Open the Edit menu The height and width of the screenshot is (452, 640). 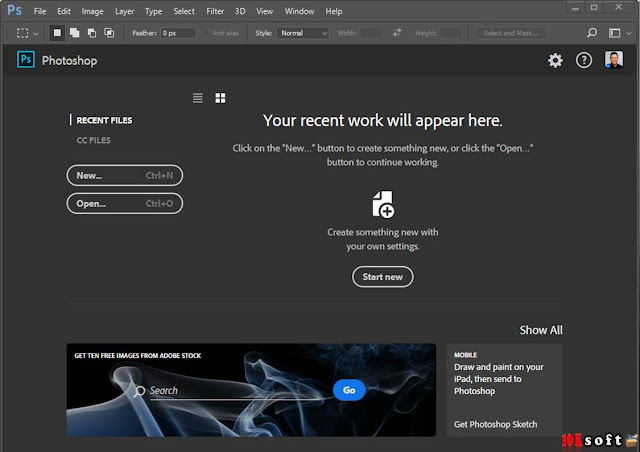64,11
